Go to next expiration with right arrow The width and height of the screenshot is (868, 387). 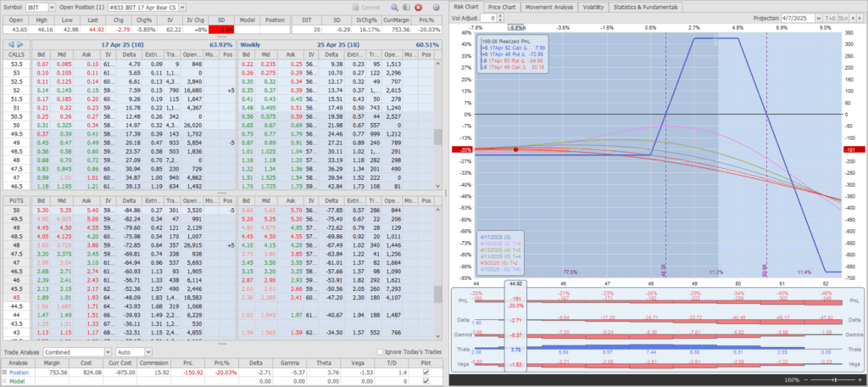(x=20, y=44)
